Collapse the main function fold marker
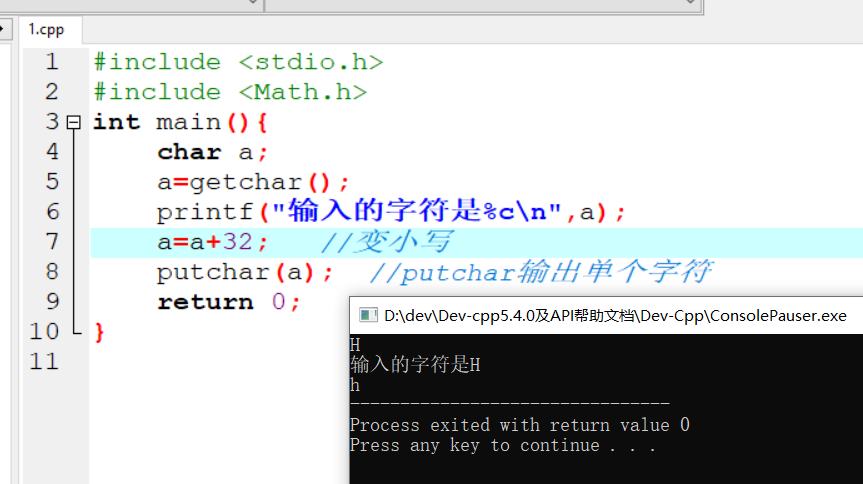This screenshot has height=484, width=863. pos(73,122)
